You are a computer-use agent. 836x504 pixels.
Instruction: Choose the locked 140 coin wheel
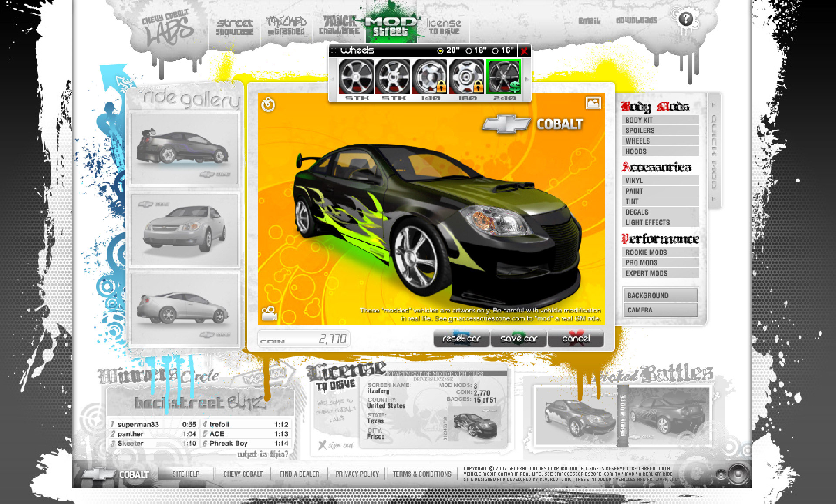pos(430,77)
